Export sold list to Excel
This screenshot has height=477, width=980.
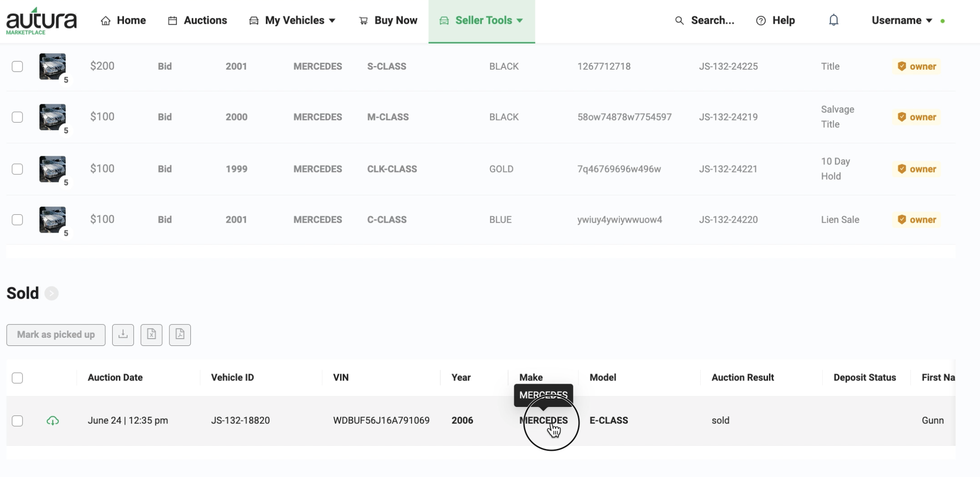tap(151, 335)
